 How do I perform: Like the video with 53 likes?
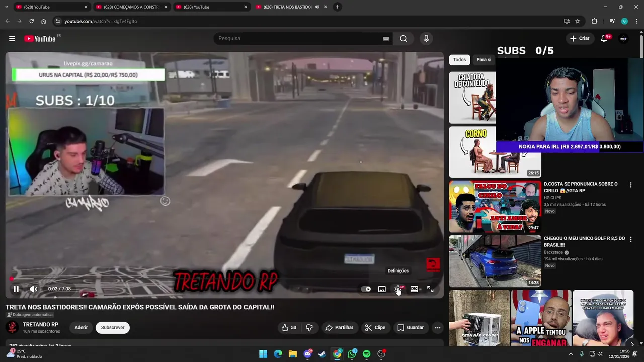click(x=289, y=328)
